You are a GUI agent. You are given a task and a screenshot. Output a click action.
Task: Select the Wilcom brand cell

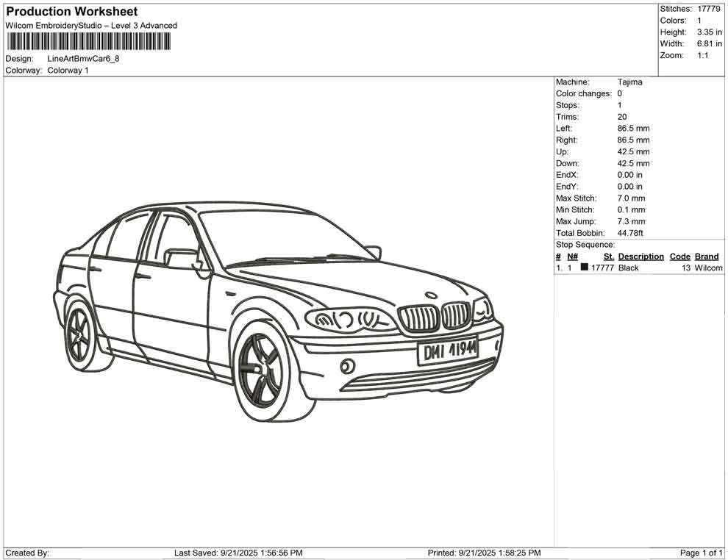pos(708,268)
